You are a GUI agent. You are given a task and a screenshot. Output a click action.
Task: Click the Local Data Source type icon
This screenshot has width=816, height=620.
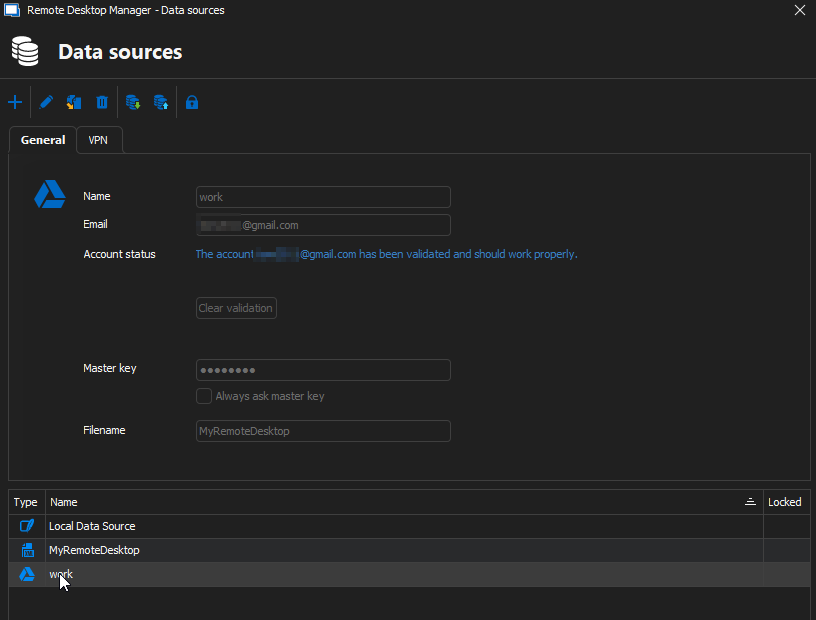pos(27,526)
